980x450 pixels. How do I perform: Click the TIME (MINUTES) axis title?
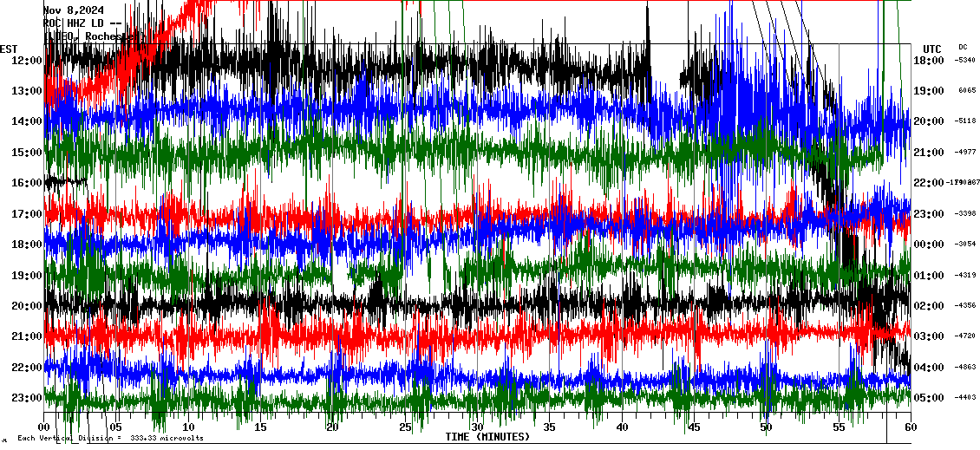[487, 437]
